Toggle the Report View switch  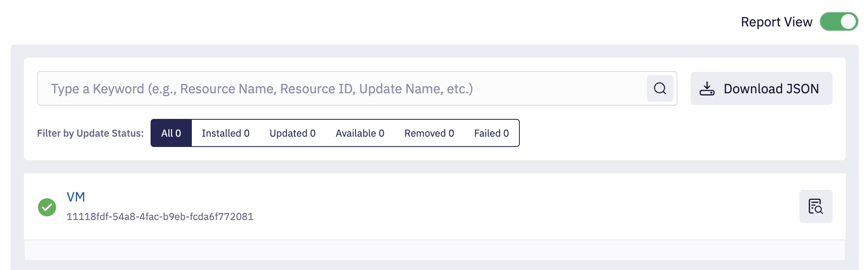[x=838, y=21]
